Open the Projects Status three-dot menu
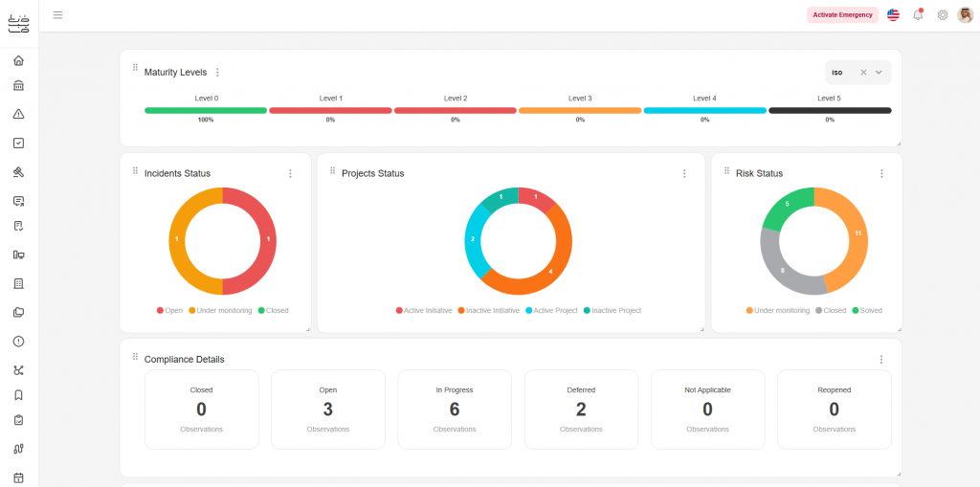Screen dimensions: 980x487 [684, 174]
